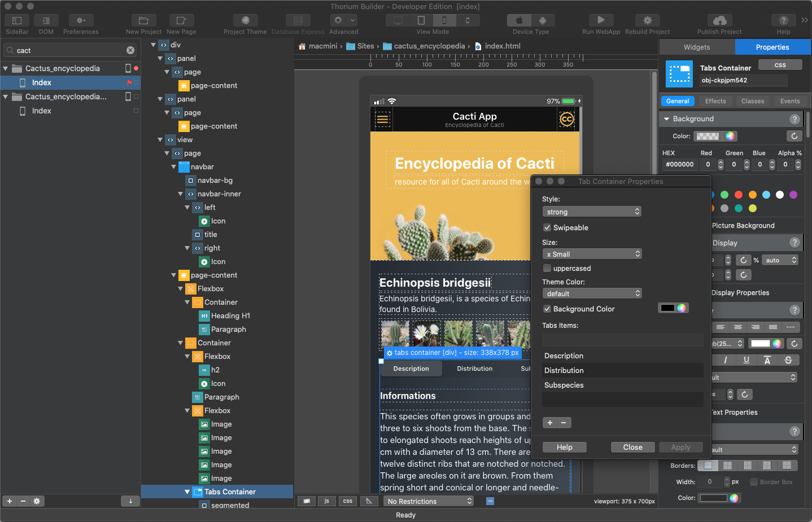Open the Style dropdown set to strong
Viewport: 812px width, 522px height.
click(x=592, y=212)
